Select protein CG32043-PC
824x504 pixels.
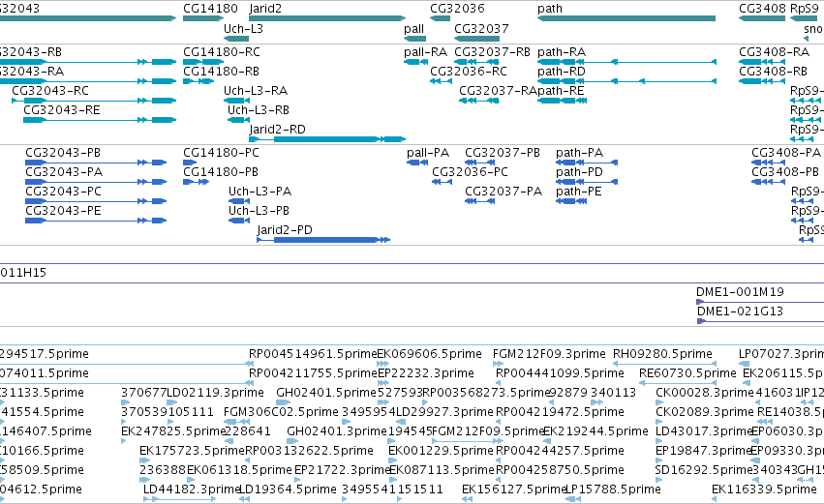pyautogui.click(x=63, y=192)
